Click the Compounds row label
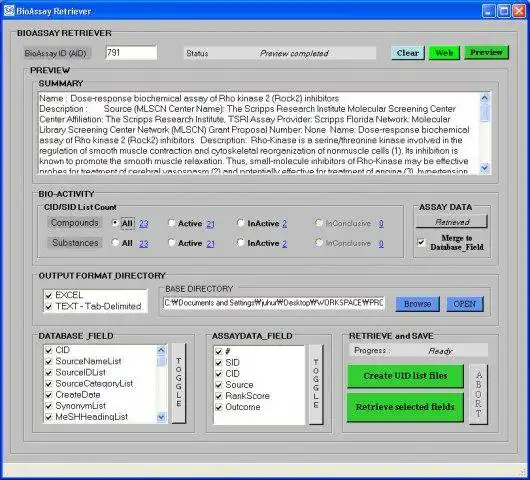This screenshot has width=530, height=480. tap(75, 223)
